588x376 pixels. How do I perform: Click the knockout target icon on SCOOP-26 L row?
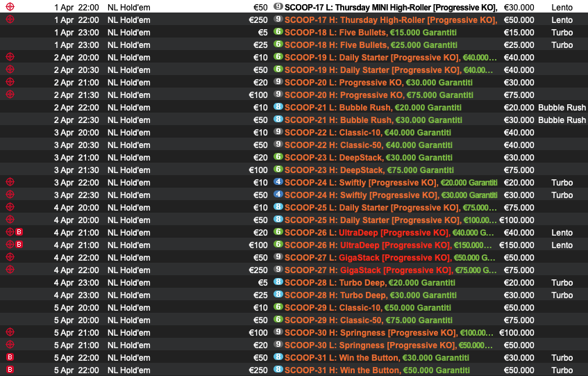(x=10, y=232)
